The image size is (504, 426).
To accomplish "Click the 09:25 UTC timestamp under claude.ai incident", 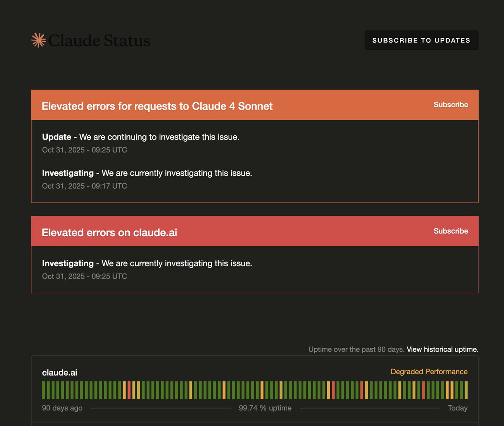I will (x=84, y=276).
